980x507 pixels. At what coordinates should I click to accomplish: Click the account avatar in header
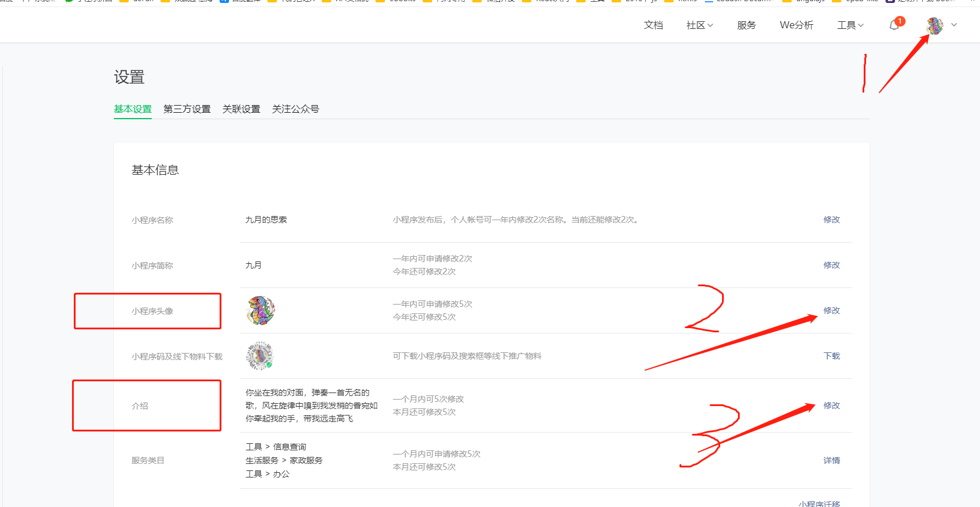coord(935,25)
